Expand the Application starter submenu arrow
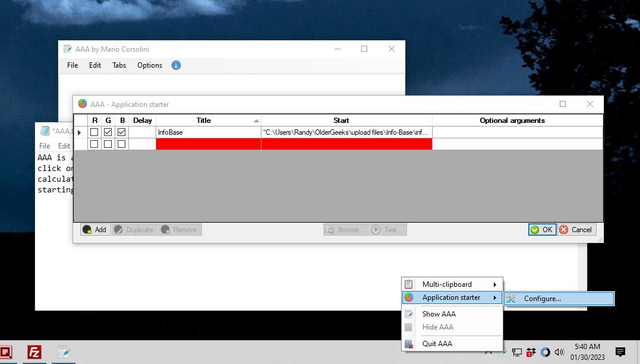 point(494,297)
